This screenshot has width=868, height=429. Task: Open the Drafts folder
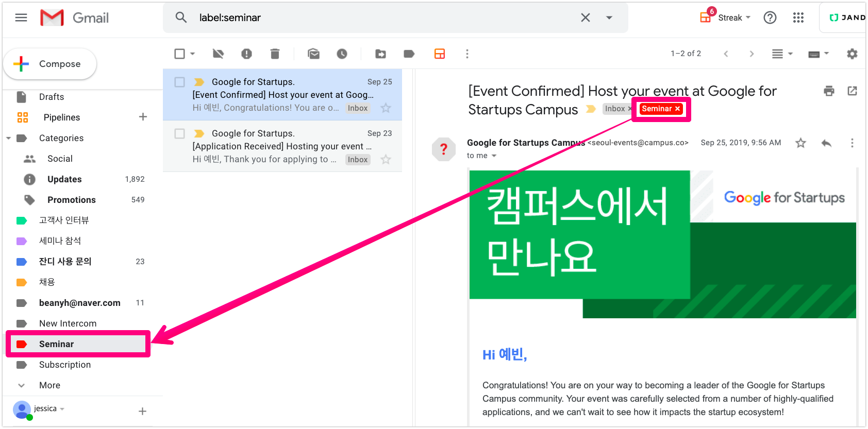pyautogui.click(x=52, y=97)
